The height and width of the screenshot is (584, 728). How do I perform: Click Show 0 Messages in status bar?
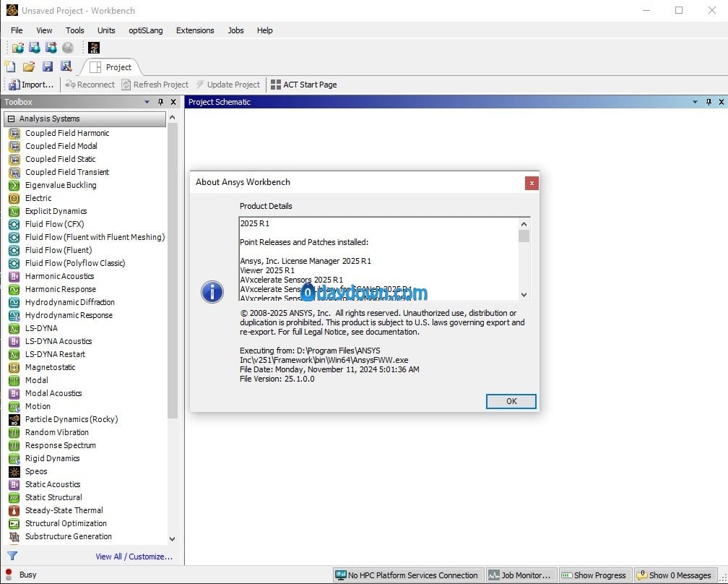coord(674,575)
